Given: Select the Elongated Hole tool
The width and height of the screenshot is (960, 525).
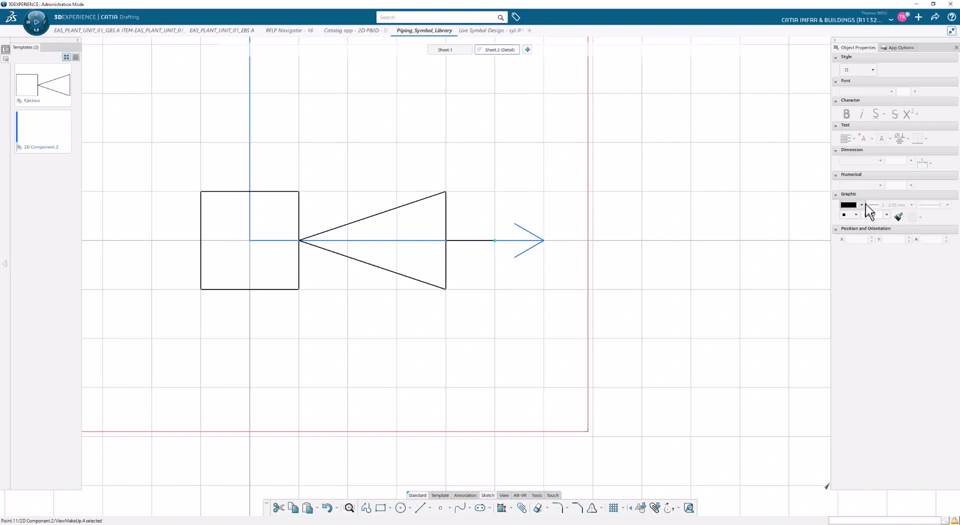Looking at the screenshot, I should click(x=480, y=508).
